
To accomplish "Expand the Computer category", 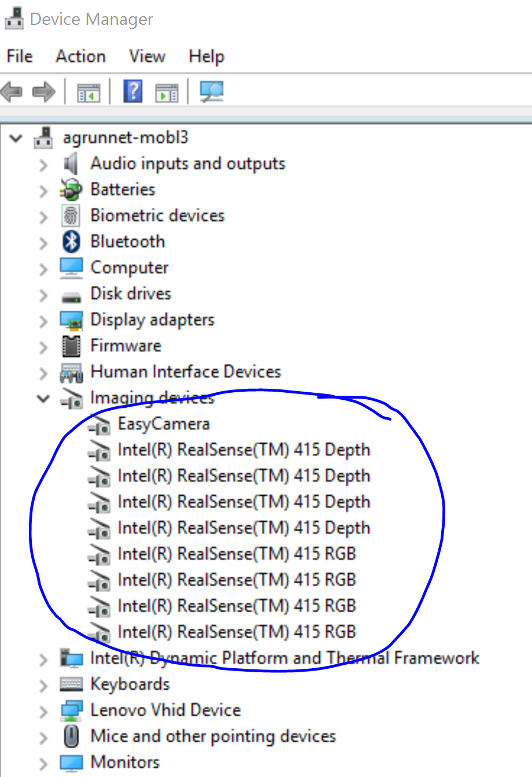I will 43,269.
